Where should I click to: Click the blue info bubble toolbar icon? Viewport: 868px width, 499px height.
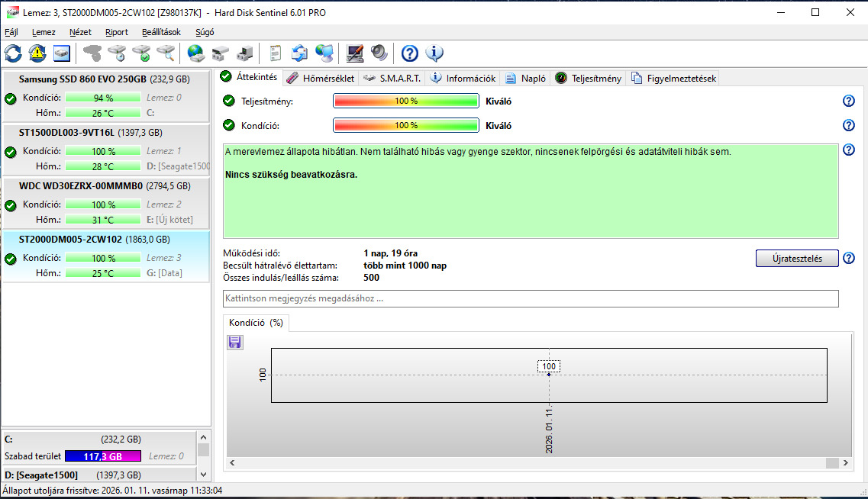434,53
